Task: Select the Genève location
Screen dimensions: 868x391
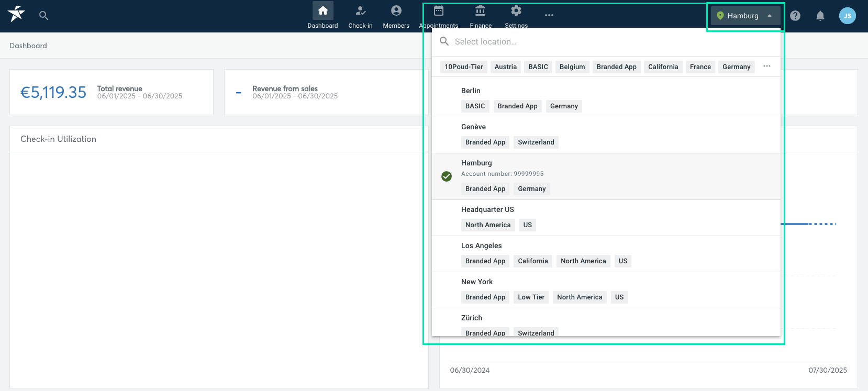Action: click(x=606, y=135)
